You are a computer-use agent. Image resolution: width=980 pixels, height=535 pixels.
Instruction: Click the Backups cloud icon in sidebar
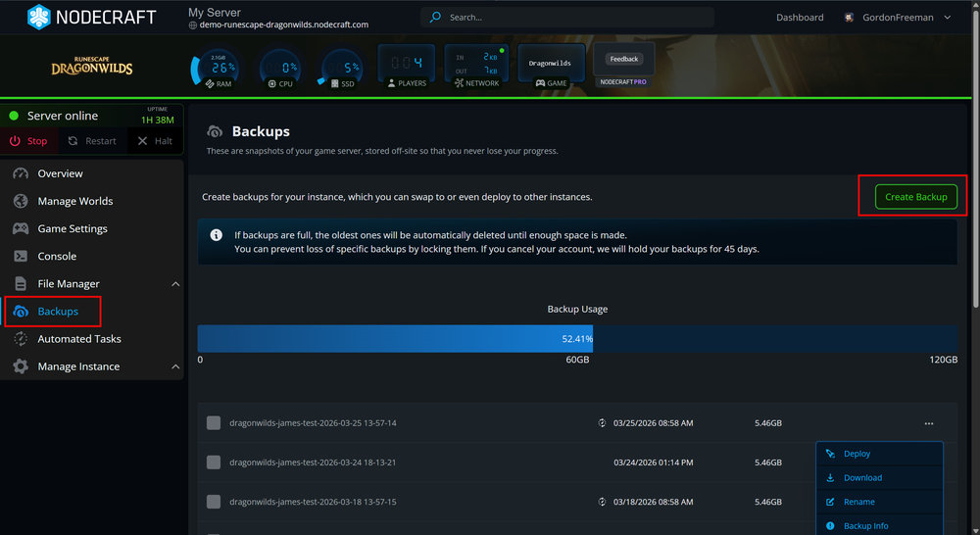21,312
